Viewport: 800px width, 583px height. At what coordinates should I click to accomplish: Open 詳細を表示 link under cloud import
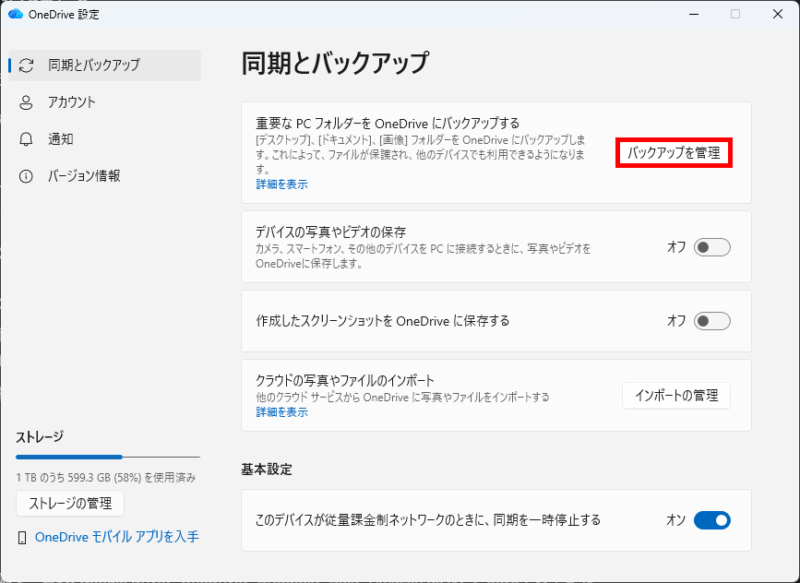(x=281, y=412)
